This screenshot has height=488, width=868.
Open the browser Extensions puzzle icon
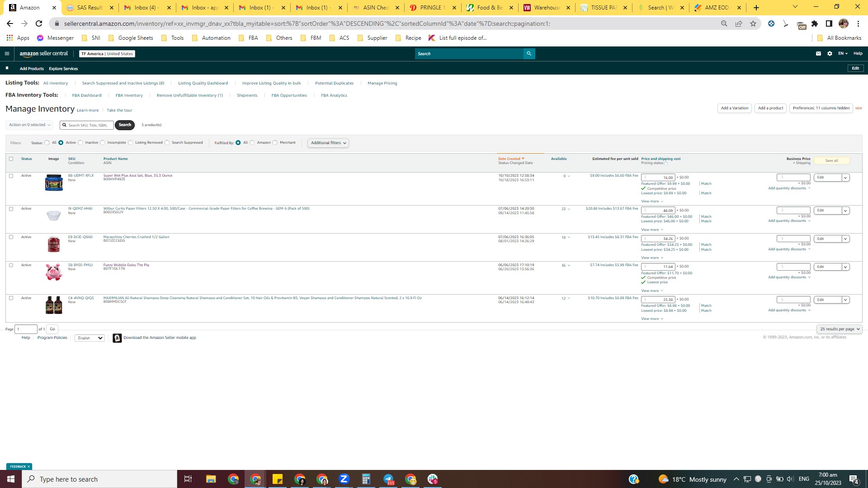coord(815,23)
